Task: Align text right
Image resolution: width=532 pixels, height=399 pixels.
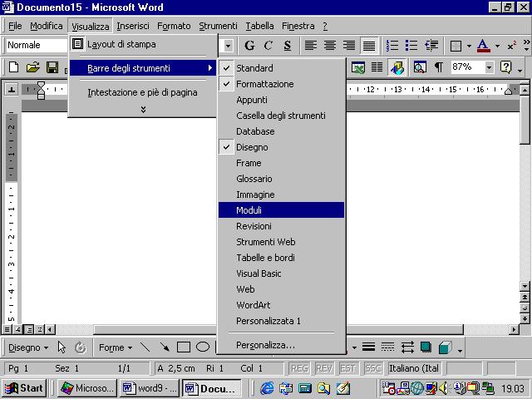Action: coord(349,45)
